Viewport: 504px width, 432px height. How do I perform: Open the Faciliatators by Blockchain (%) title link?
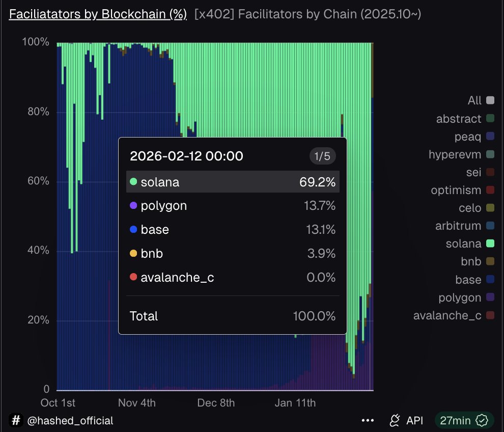click(x=98, y=14)
